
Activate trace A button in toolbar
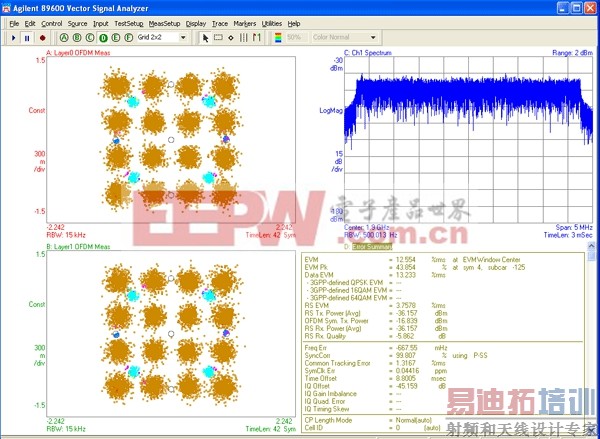[x=64, y=38]
